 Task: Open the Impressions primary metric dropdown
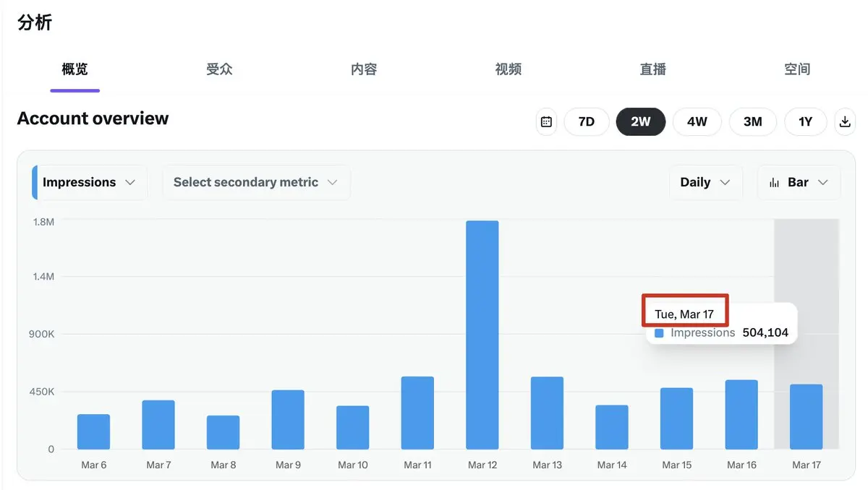[x=90, y=182]
